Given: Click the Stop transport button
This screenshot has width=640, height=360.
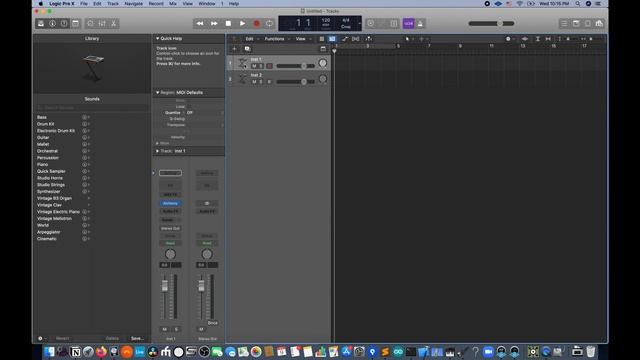Looking at the screenshot, I should (228, 24).
